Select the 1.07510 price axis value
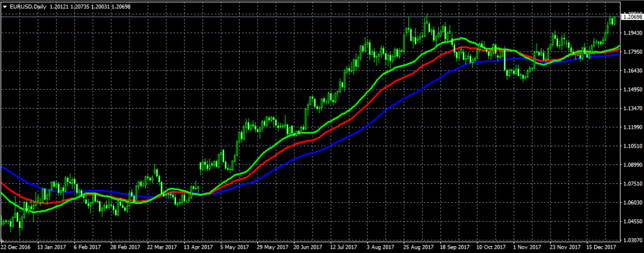Image resolution: width=644 pixels, height=253 pixels. coord(631,184)
